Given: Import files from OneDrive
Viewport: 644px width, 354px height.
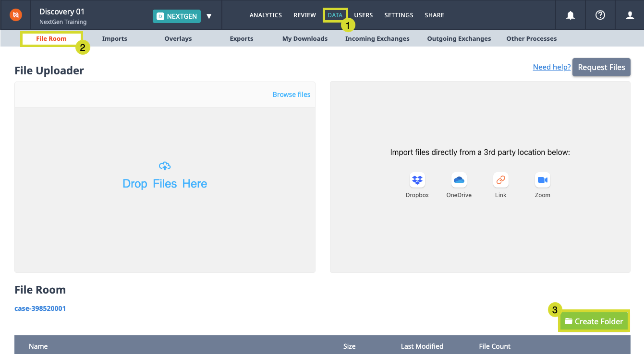Looking at the screenshot, I should [459, 180].
